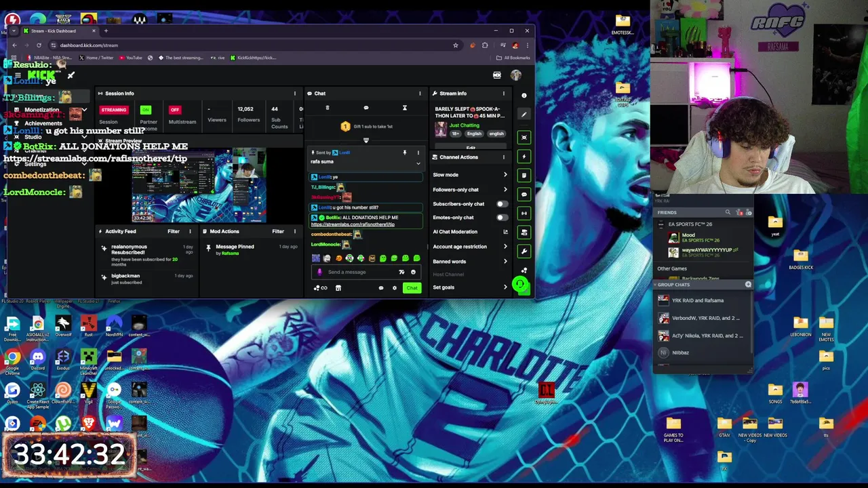Open the Activity Feed three-dot menu
Image resolution: width=868 pixels, height=488 pixels.
[x=190, y=231]
